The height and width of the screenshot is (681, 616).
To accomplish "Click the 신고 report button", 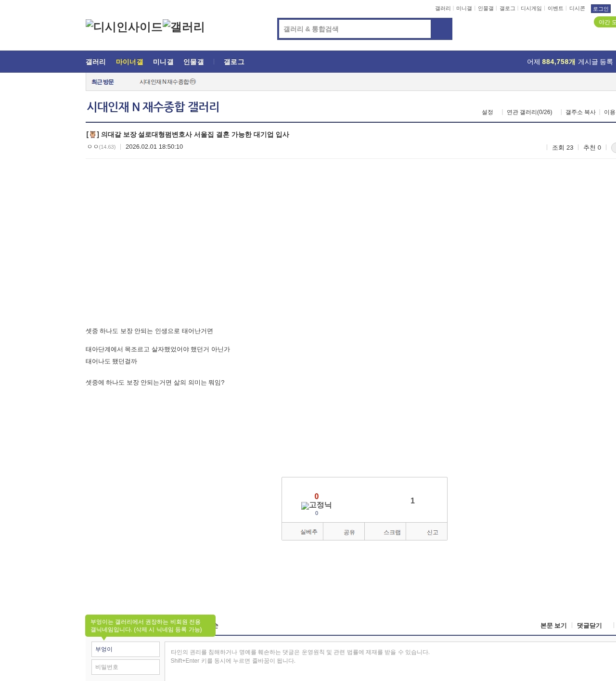I will point(427,532).
